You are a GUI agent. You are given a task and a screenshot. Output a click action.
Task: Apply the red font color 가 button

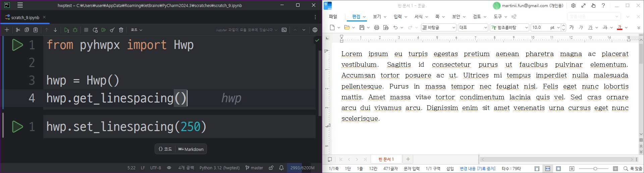[x=620, y=27]
